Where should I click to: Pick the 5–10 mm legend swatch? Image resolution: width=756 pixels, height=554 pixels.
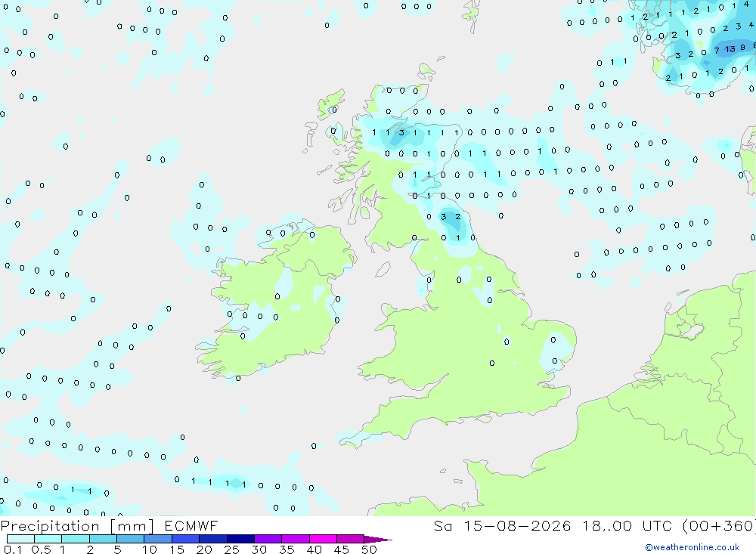click(131, 539)
